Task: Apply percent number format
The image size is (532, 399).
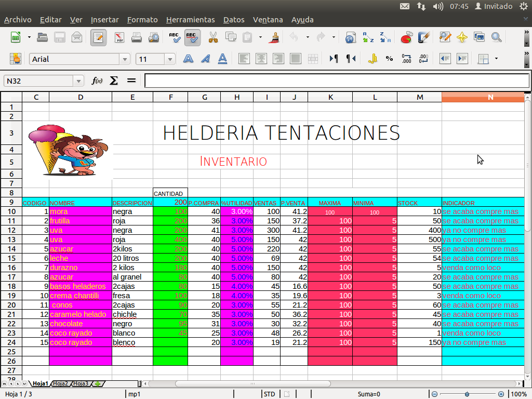Action: point(389,58)
